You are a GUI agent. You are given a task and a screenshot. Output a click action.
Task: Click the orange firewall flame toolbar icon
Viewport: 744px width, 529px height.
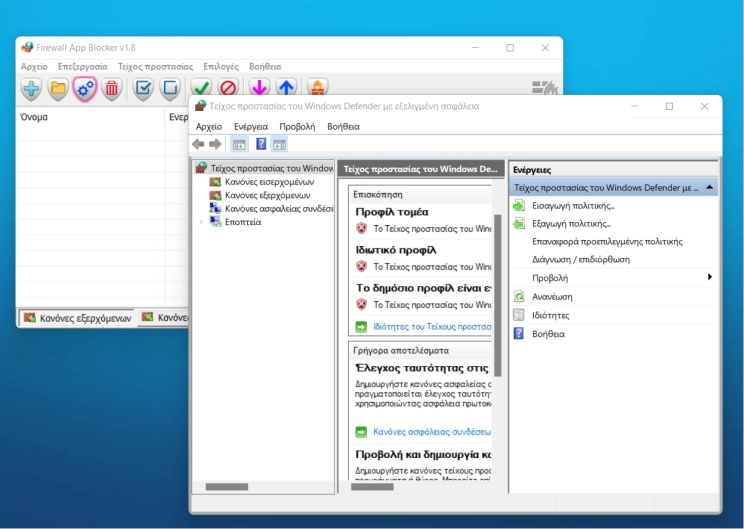317,87
